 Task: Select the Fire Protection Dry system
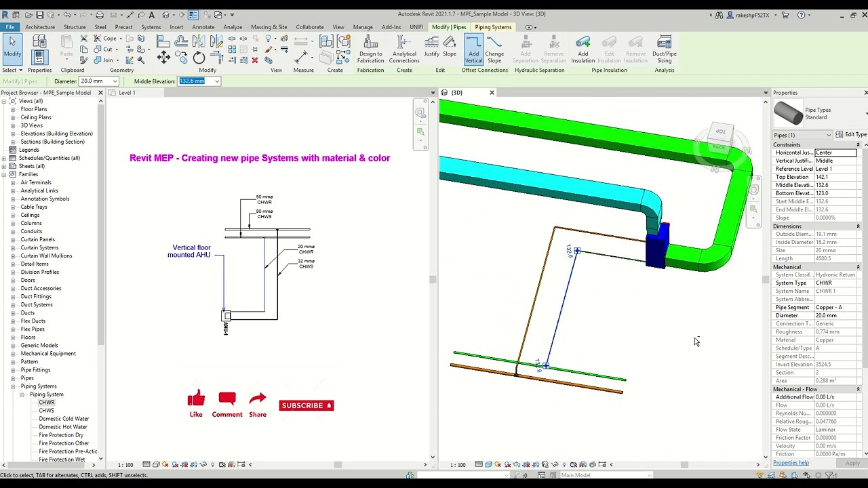(x=61, y=435)
